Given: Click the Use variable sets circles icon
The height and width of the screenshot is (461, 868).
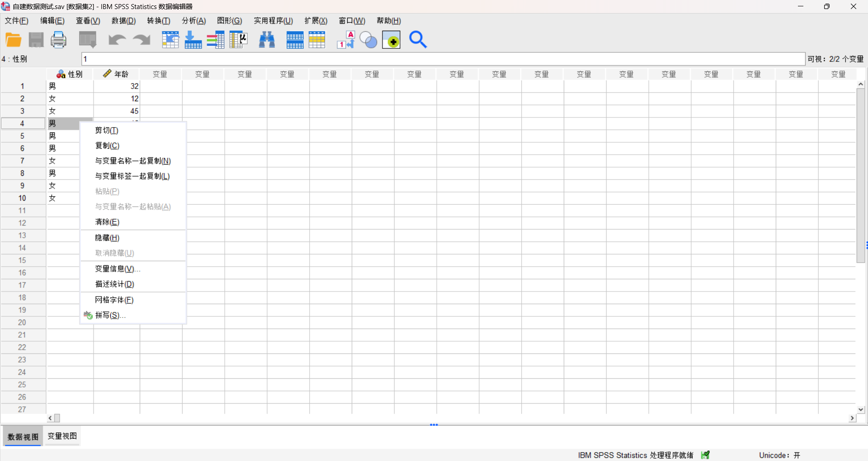Looking at the screenshot, I should click(368, 40).
